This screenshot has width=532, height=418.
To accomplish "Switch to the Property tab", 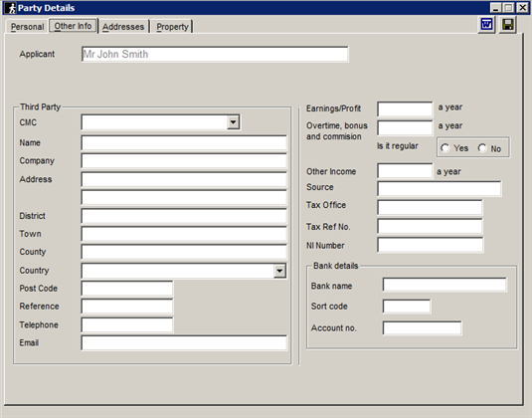I will (172, 27).
